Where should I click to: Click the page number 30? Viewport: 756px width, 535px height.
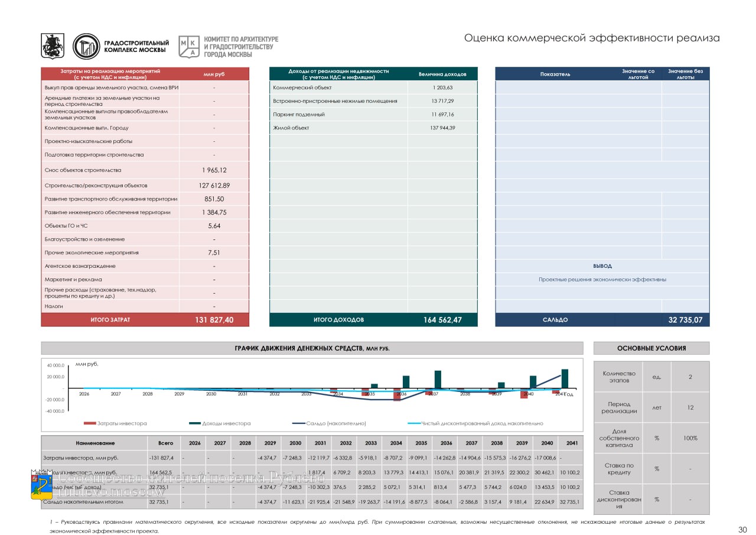pos(742,530)
